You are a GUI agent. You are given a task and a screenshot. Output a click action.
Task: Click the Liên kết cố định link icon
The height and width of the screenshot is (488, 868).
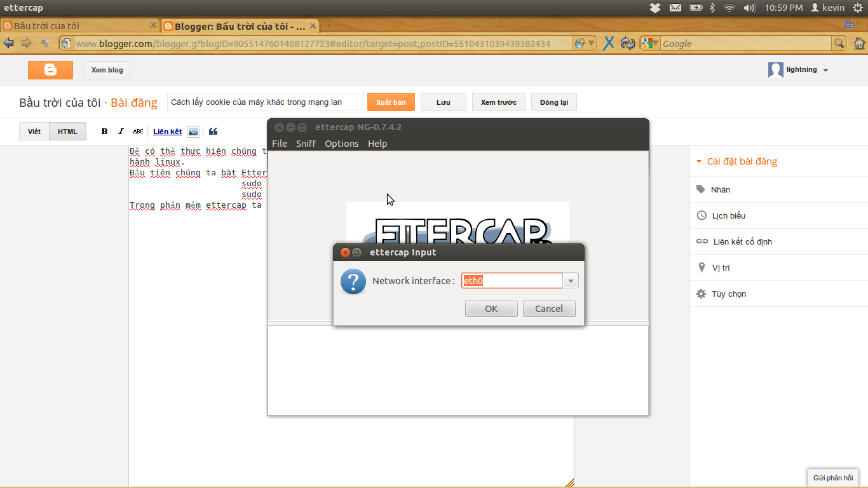point(702,241)
